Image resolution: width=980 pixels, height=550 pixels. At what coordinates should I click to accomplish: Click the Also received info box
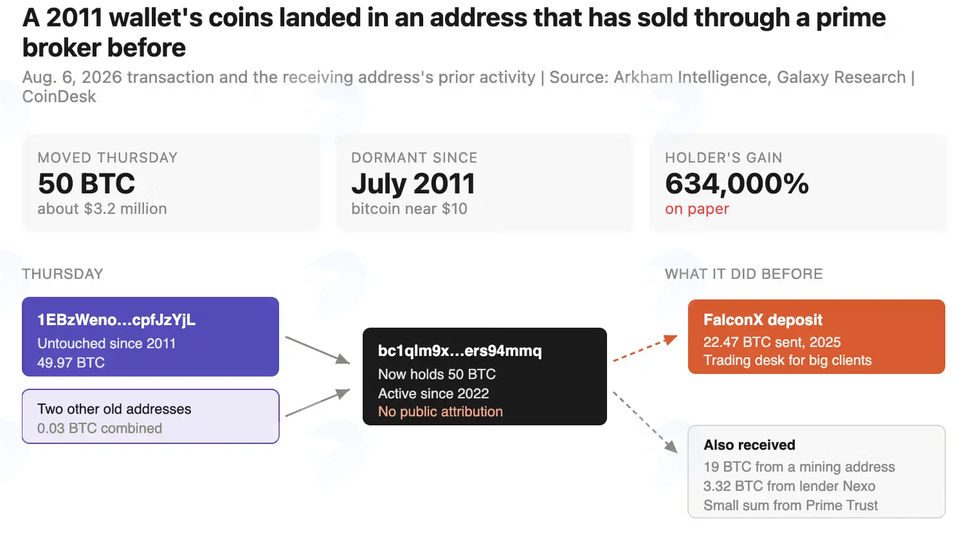817,472
